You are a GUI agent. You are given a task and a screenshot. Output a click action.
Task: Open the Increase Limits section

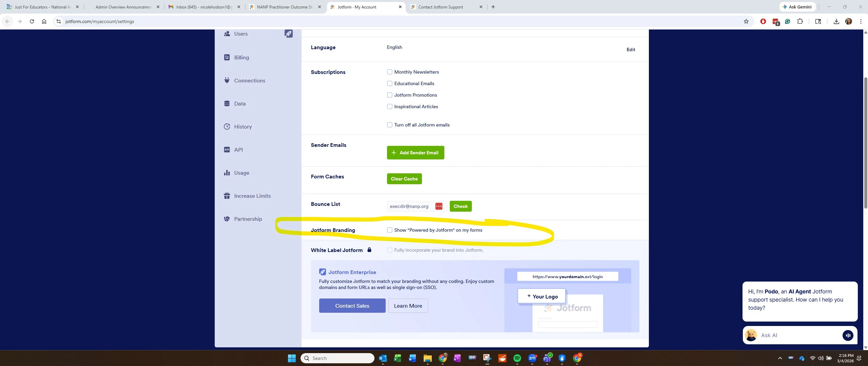pos(252,196)
